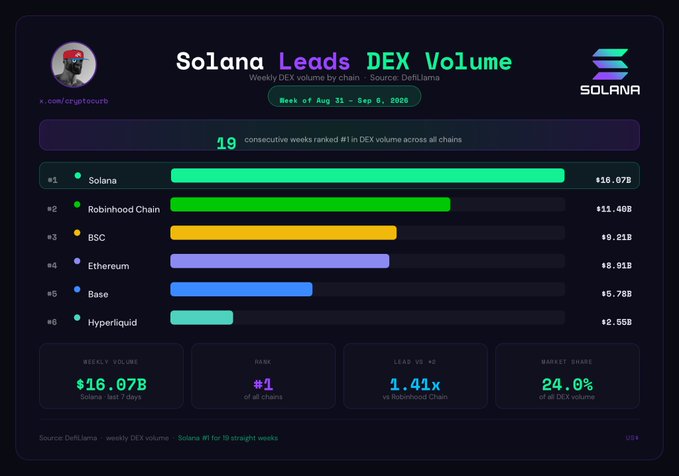The height and width of the screenshot is (476, 679).
Task: Click 'of all chains' caption
Action: point(263,397)
